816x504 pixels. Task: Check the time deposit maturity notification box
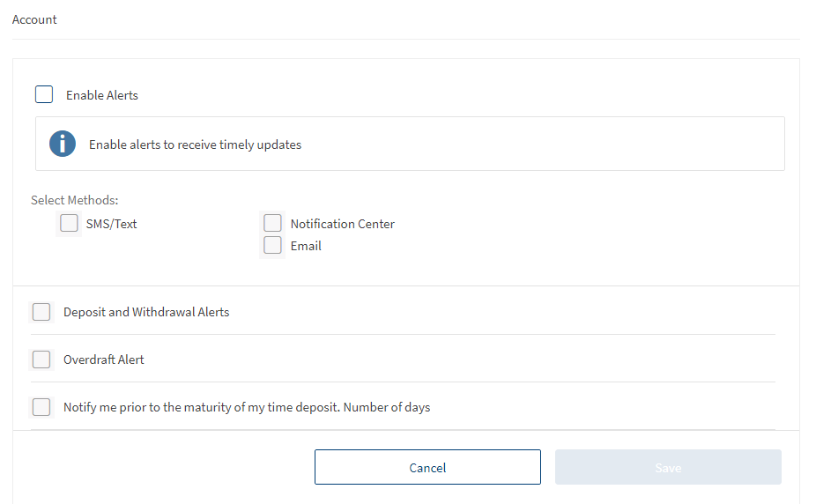[41, 407]
